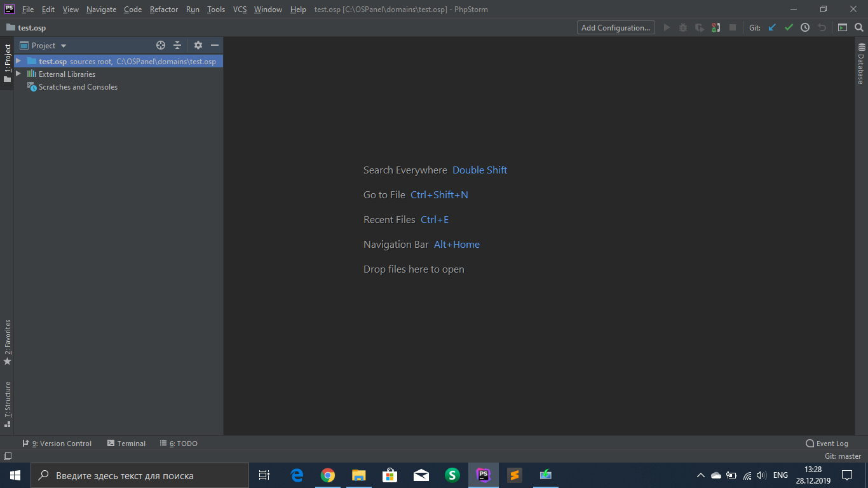Select test.osp sources root row
The height and width of the screenshot is (488, 868).
point(118,62)
